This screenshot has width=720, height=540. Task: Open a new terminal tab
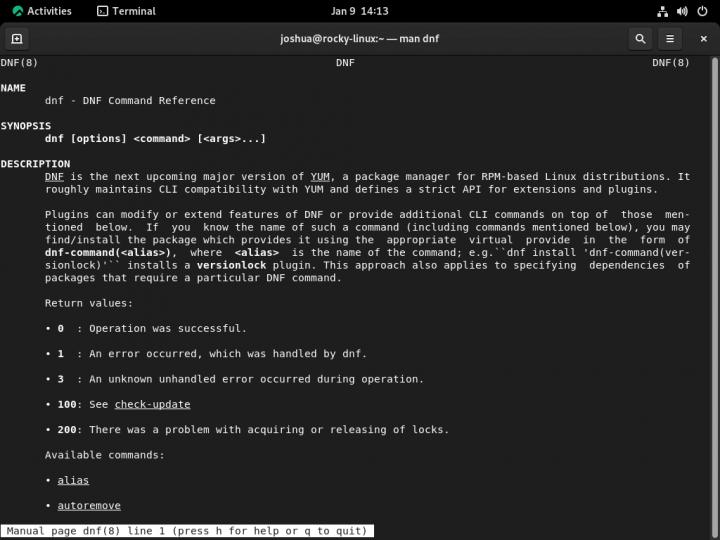point(16,39)
